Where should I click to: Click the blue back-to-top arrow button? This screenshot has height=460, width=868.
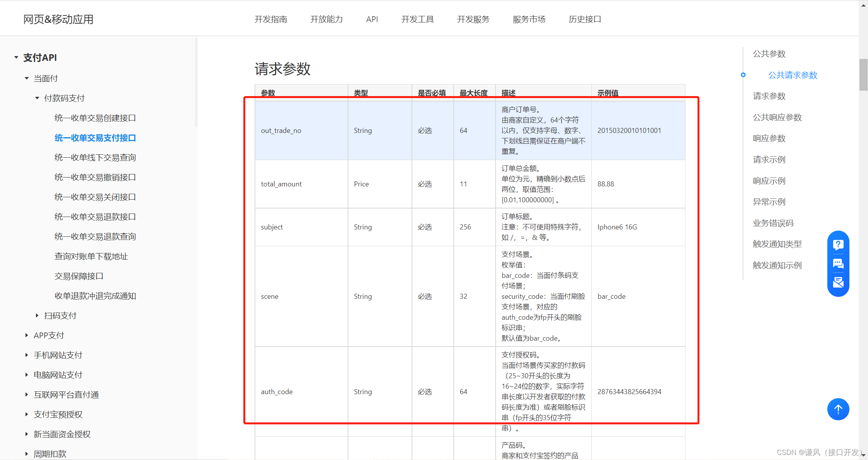[x=838, y=409]
